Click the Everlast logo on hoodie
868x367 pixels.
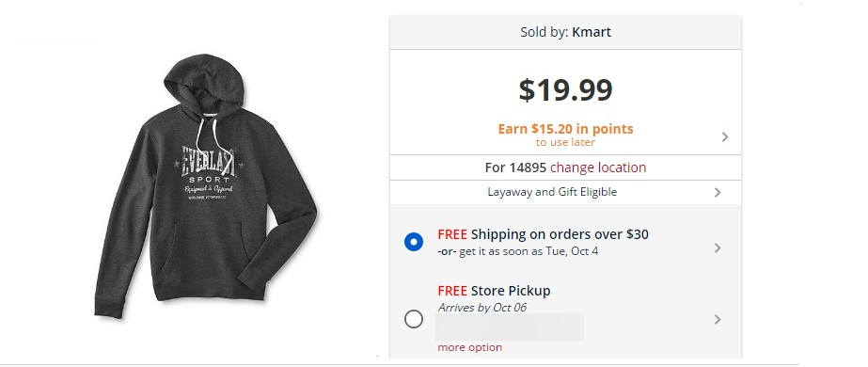click(208, 162)
